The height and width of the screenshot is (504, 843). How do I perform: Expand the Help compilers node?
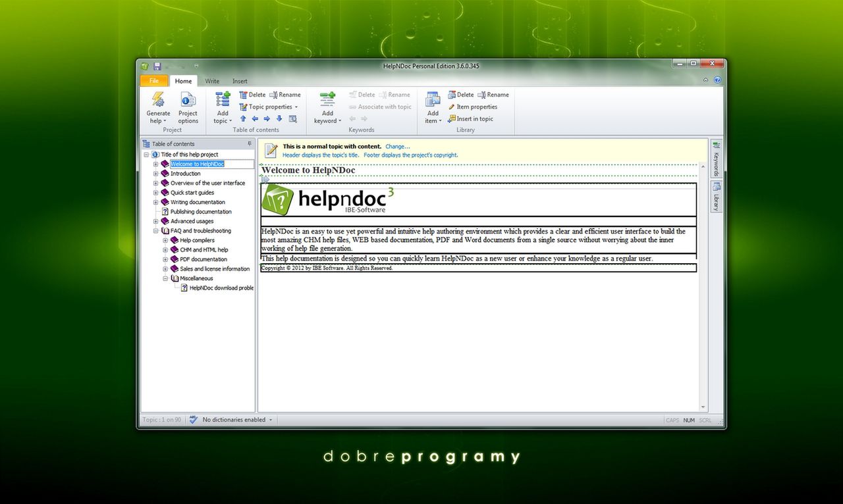click(165, 240)
